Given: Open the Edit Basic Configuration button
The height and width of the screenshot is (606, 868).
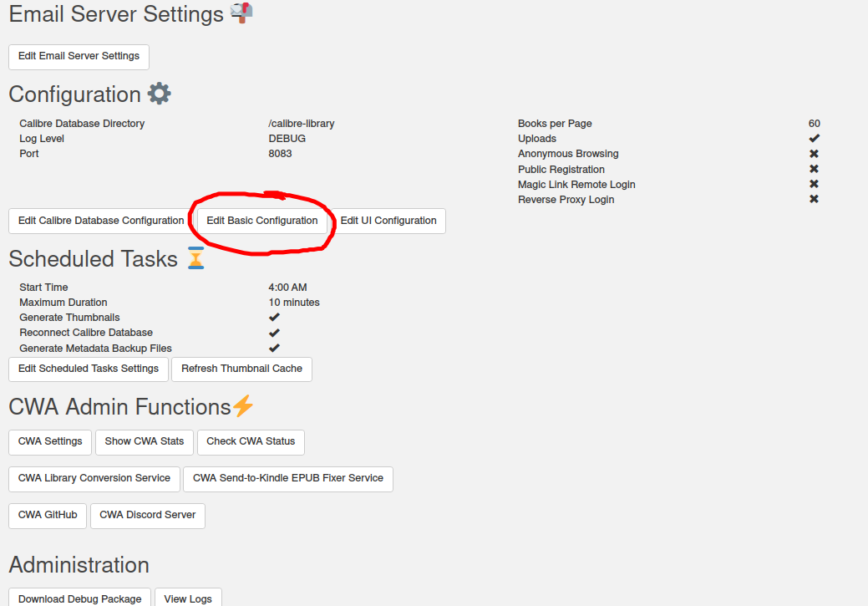Looking at the screenshot, I should (262, 221).
